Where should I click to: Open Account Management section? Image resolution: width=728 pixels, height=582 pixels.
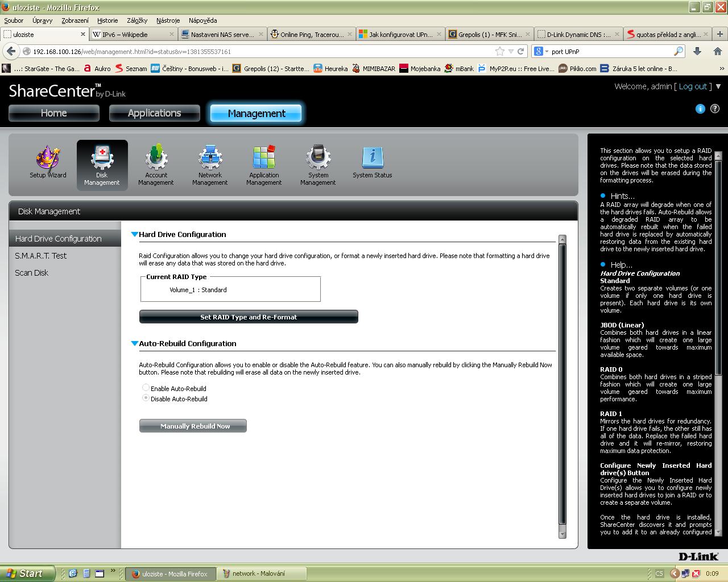156,165
